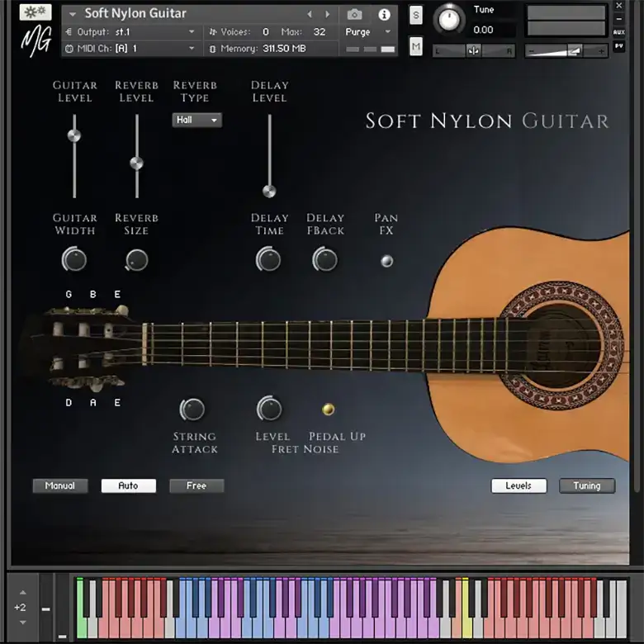644x644 pixels.
Task: Select the low E string label
Action: (117, 403)
